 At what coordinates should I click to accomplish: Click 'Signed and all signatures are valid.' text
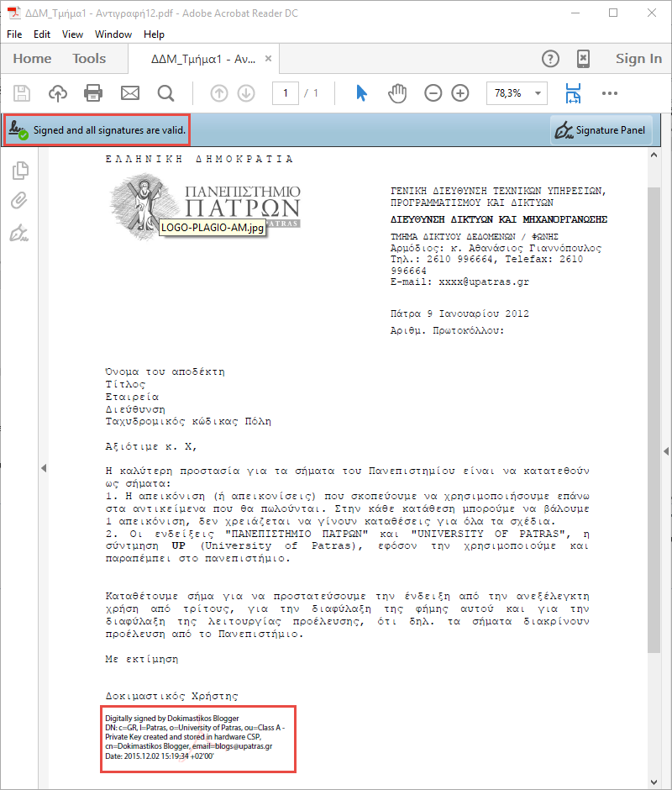coord(109,130)
